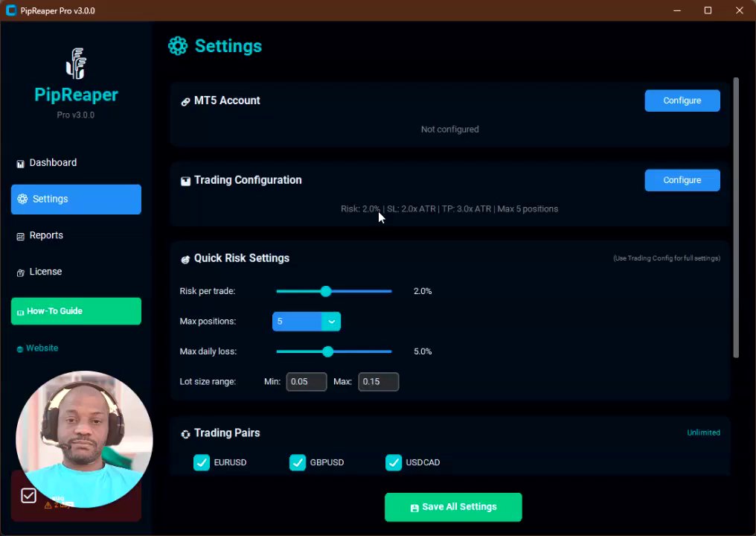Click the '5.0%' max daily loss value

pyautogui.click(x=423, y=351)
